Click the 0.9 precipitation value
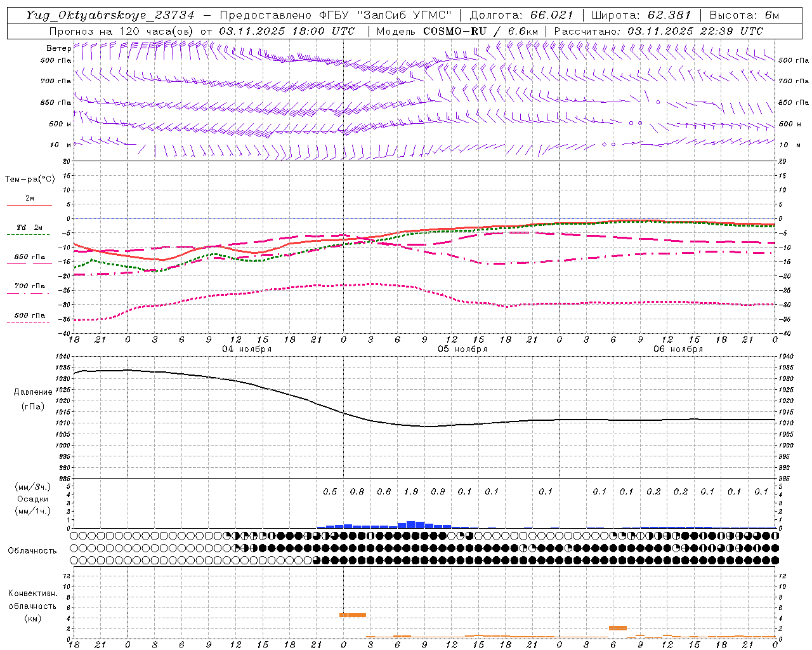The image size is (812, 650). (x=438, y=491)
